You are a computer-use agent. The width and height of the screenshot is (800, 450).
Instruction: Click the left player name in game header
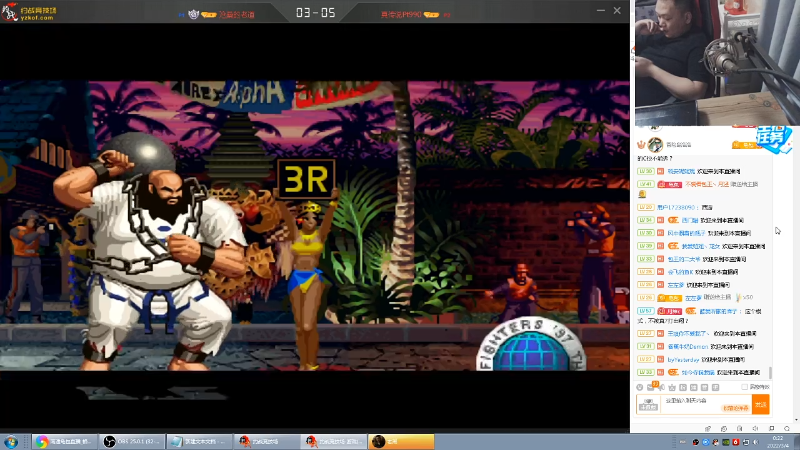coord(237,15)
